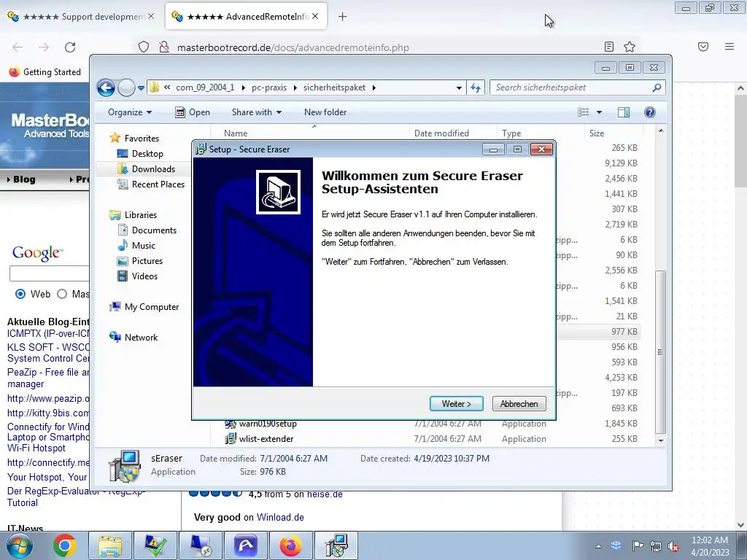Click heise.de link on webpage
The image size is (747, 560).
(x=325, y=494)
